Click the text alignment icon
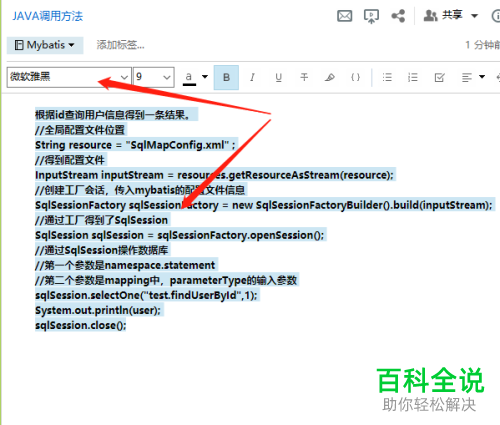500x425 pixels. pos(467,78)
